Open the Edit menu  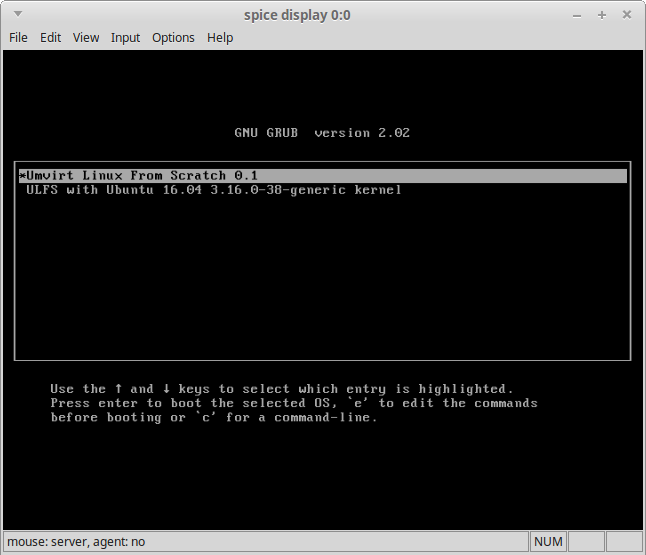pos(50,37)
